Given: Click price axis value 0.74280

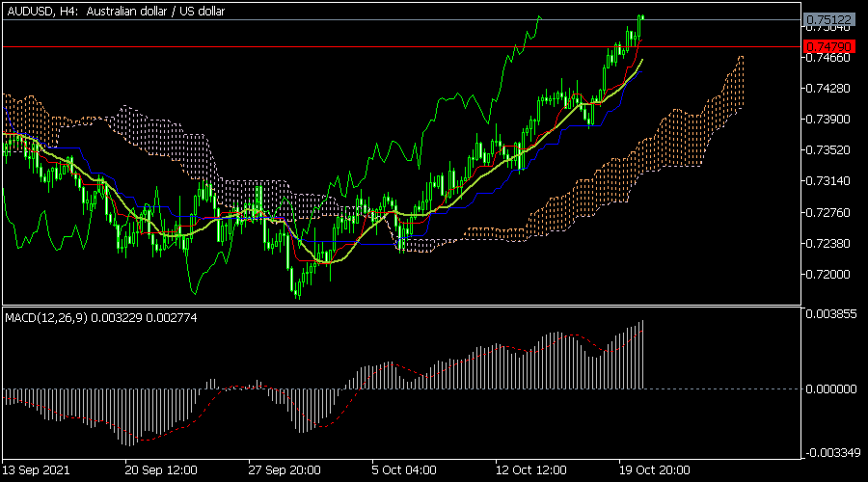Looking at the screenshot, I should tap(827, 89).
